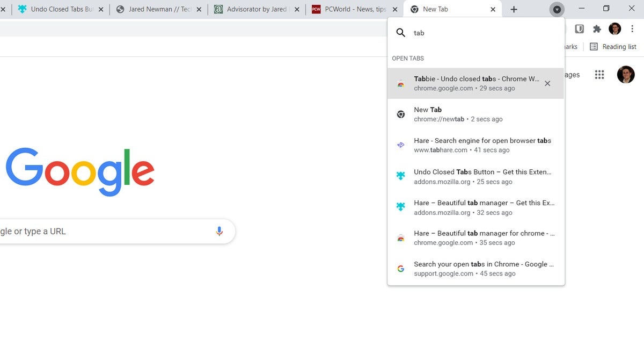
Task: Open the Hare tabhare.com search result
Action: point(472,145)
